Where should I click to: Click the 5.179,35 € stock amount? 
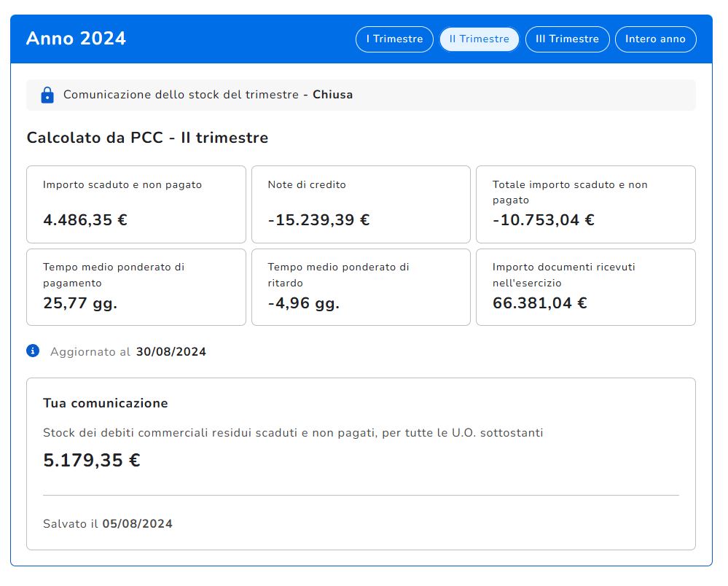pos(92,460)
